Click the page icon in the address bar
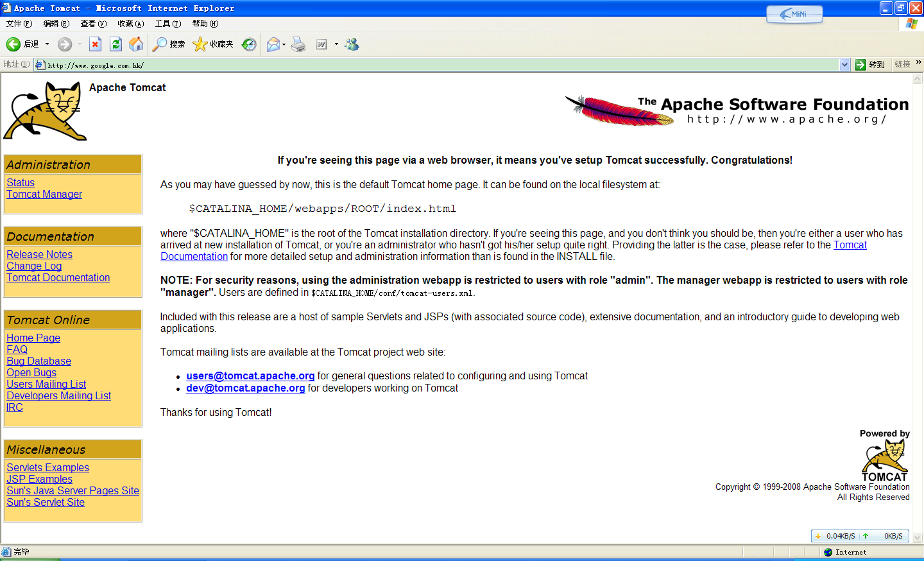Viewport: 924px width, 561px height. coord(40,65)
